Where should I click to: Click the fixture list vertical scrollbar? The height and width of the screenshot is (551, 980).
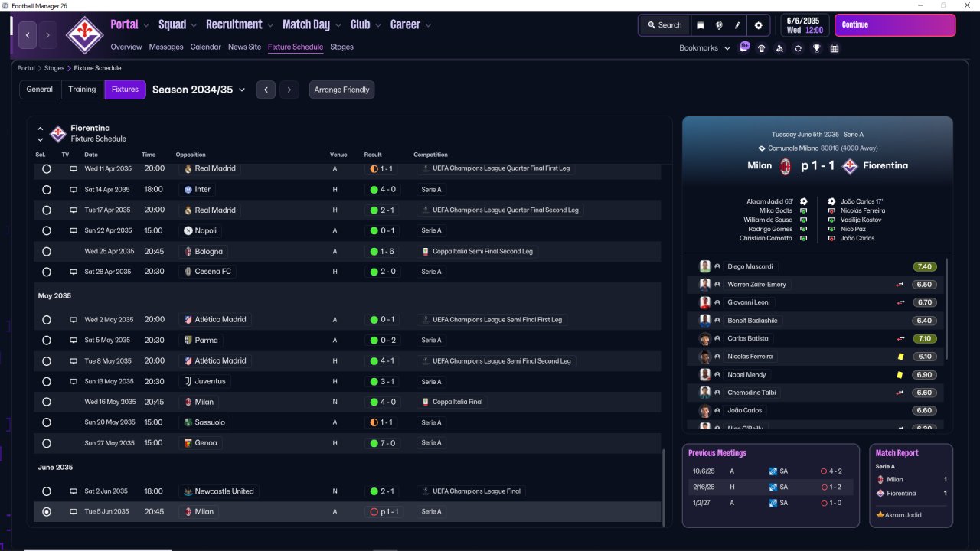(x=664, y=487)
